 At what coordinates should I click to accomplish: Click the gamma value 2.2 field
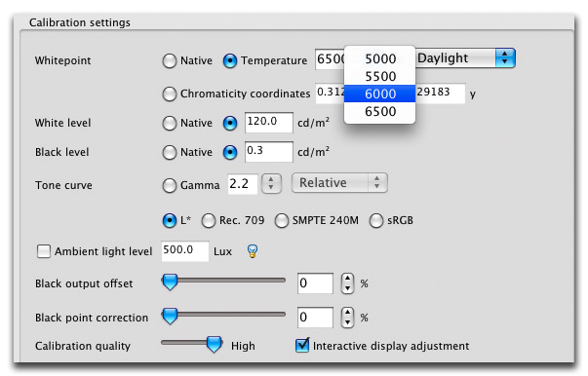tap(242, 184)
